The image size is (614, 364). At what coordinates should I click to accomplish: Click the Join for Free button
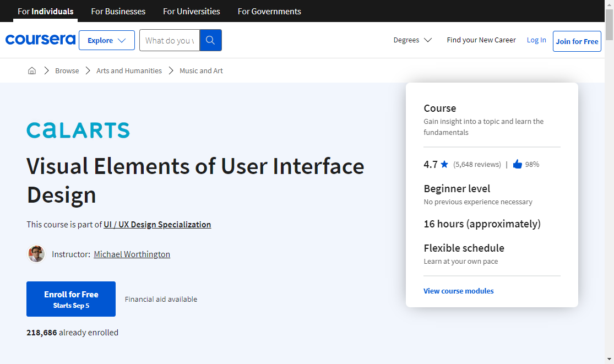point(577,41)
